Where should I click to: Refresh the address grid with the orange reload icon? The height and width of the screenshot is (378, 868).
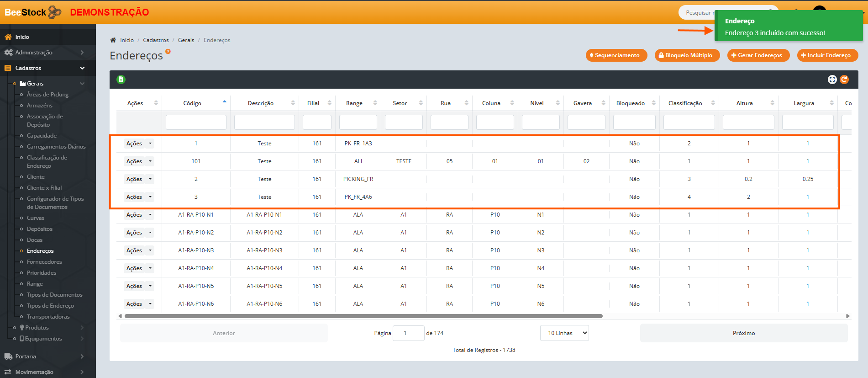coord(844,80)
